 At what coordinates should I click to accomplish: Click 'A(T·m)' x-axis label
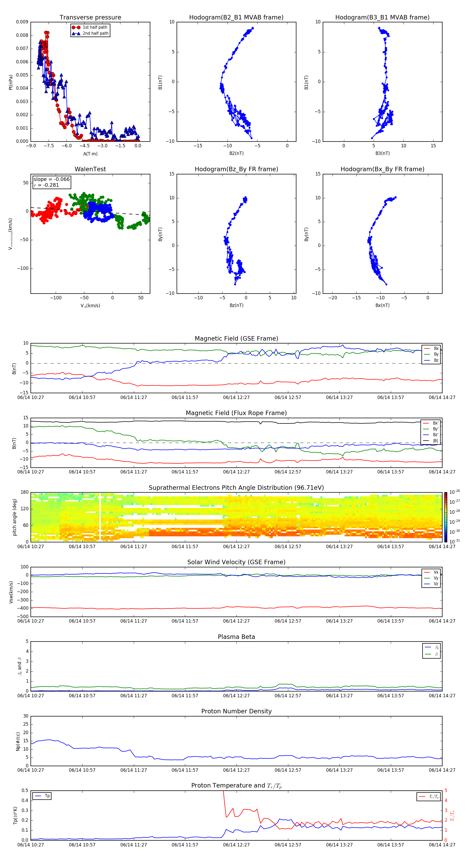90,154
